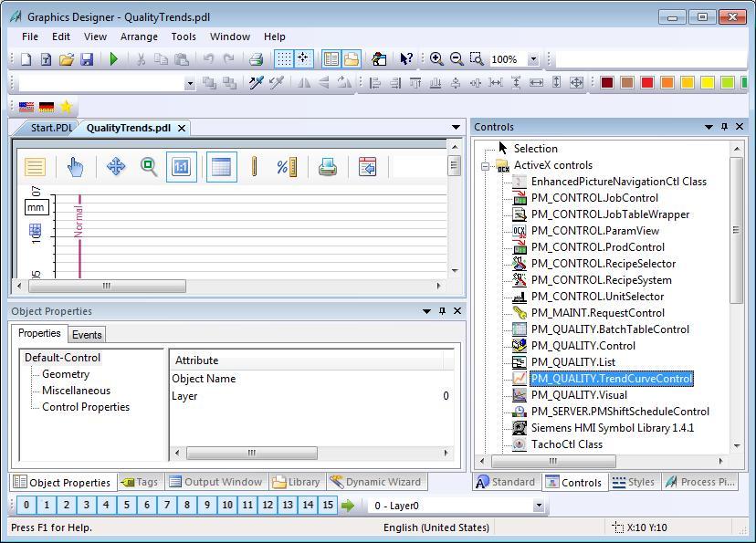Open the 0 - Layer0 layer dropdown

[x=539, y=506]
